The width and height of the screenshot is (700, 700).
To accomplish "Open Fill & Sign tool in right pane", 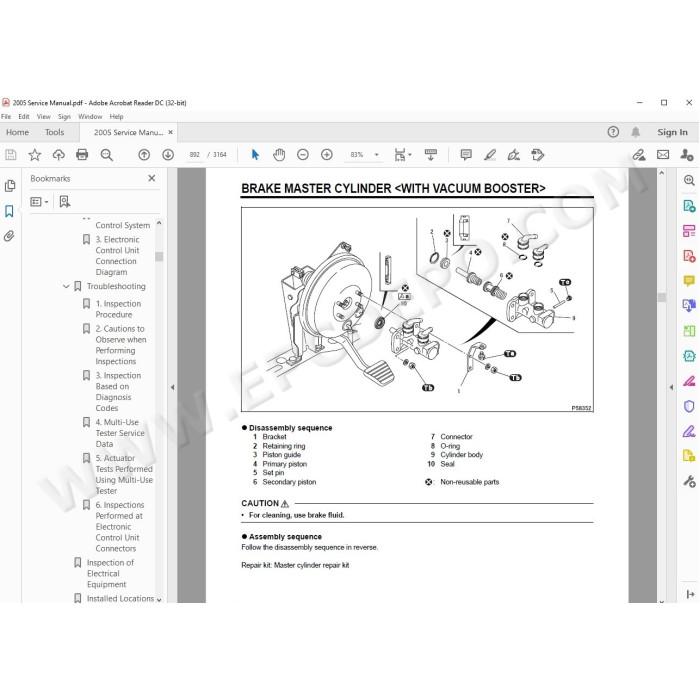I will click(x=689, y=431).
